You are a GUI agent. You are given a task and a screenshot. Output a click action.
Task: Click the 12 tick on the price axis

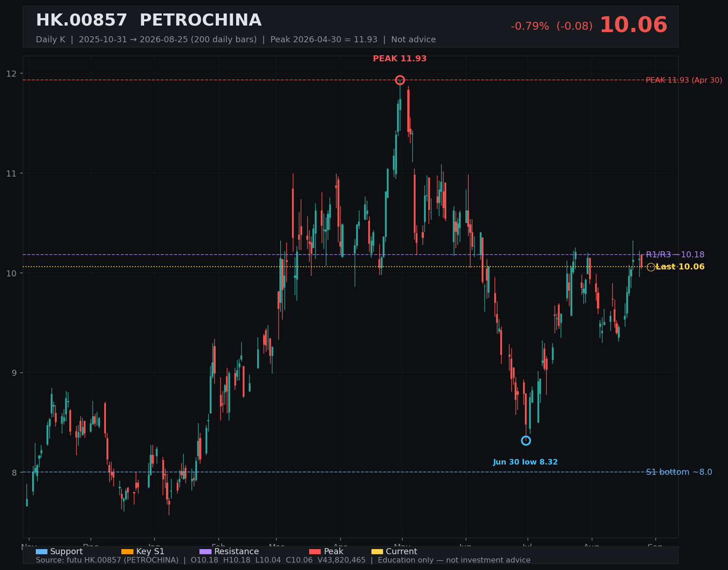11,73
